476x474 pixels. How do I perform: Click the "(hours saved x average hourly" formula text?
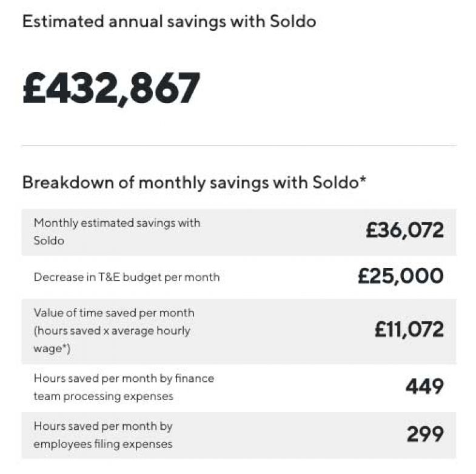pos(112,330)
